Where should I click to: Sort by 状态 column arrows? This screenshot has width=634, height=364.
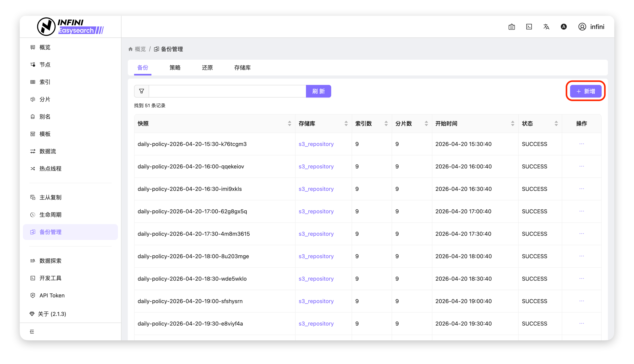tap(556, 123)
